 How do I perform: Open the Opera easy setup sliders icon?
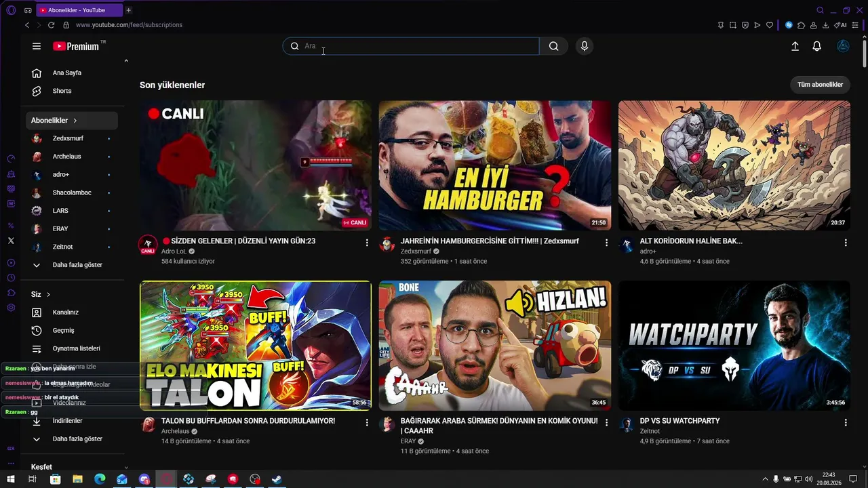pos(855,25)
